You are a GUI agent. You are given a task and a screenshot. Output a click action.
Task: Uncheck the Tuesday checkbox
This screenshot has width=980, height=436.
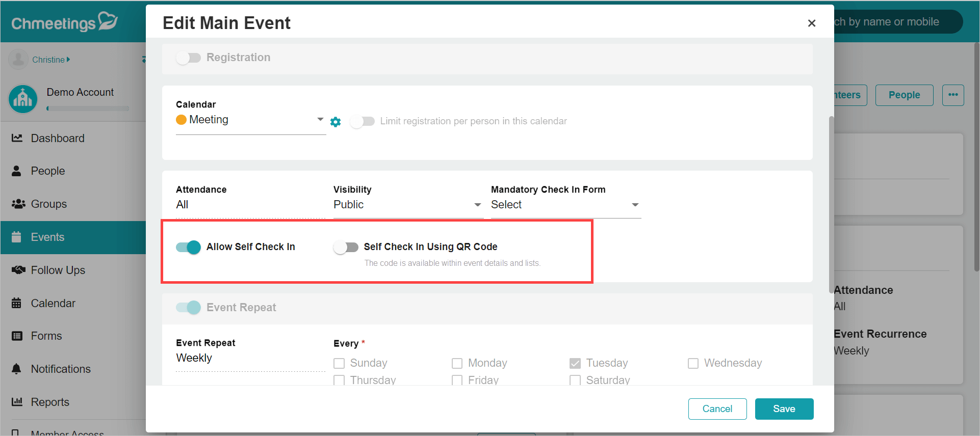tap(575, 363)
